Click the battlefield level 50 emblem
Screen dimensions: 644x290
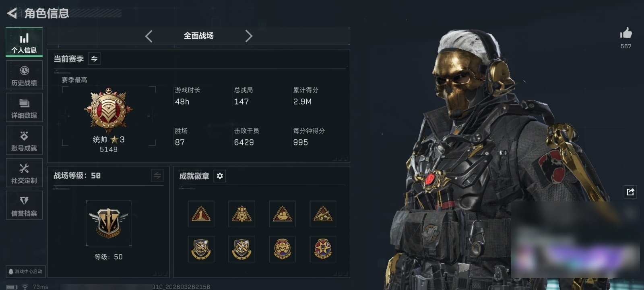click(x=109, y=223)
